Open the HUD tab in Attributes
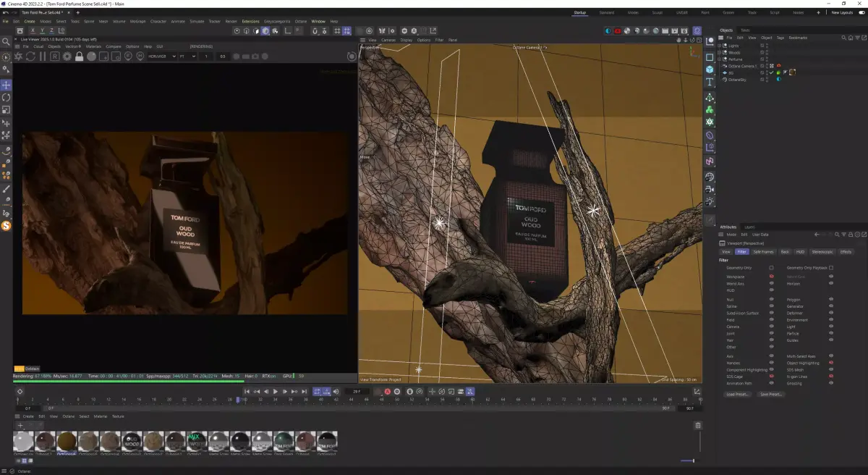868x475 pixels. pyautogui.click(x=800, y=252)
